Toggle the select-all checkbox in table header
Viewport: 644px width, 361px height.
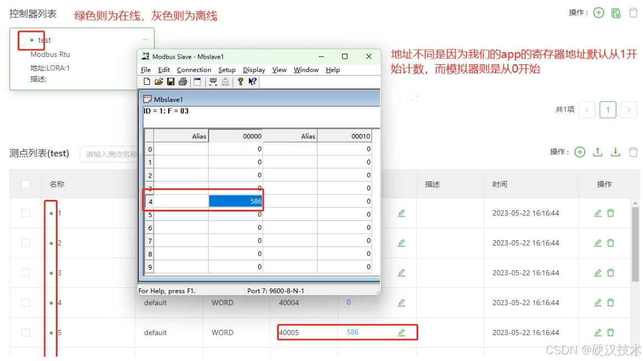tap(25, 184)
